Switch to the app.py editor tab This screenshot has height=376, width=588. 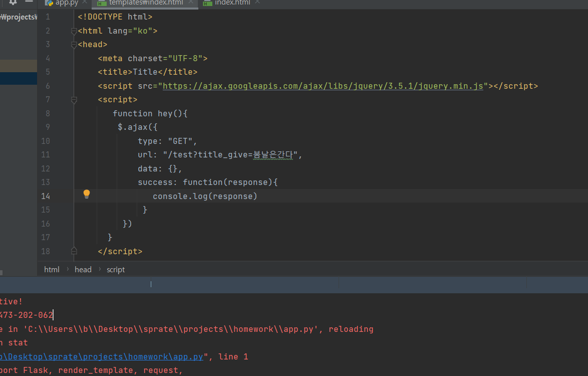coord(67,3)
